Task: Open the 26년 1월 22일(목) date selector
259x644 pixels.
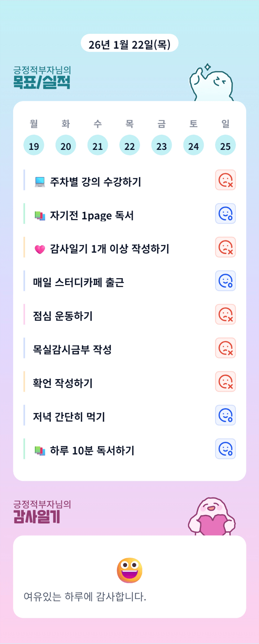Action: pyautogui.click(x=129, y=43)
